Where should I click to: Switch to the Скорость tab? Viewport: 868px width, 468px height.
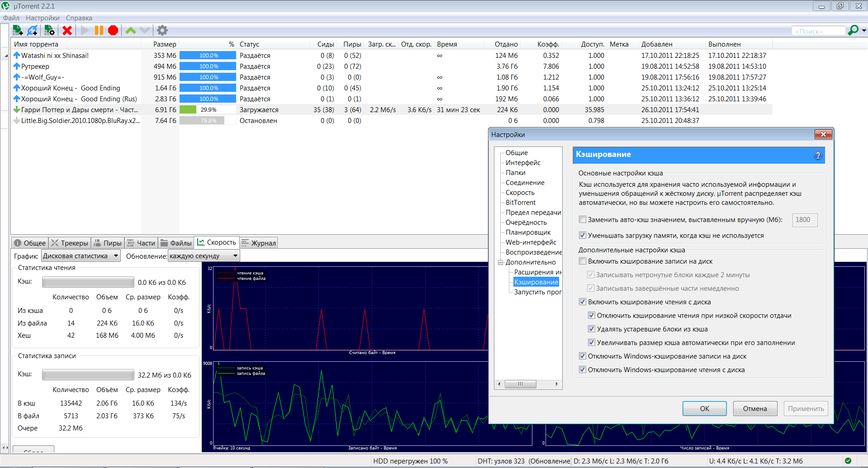coord(216,242)
